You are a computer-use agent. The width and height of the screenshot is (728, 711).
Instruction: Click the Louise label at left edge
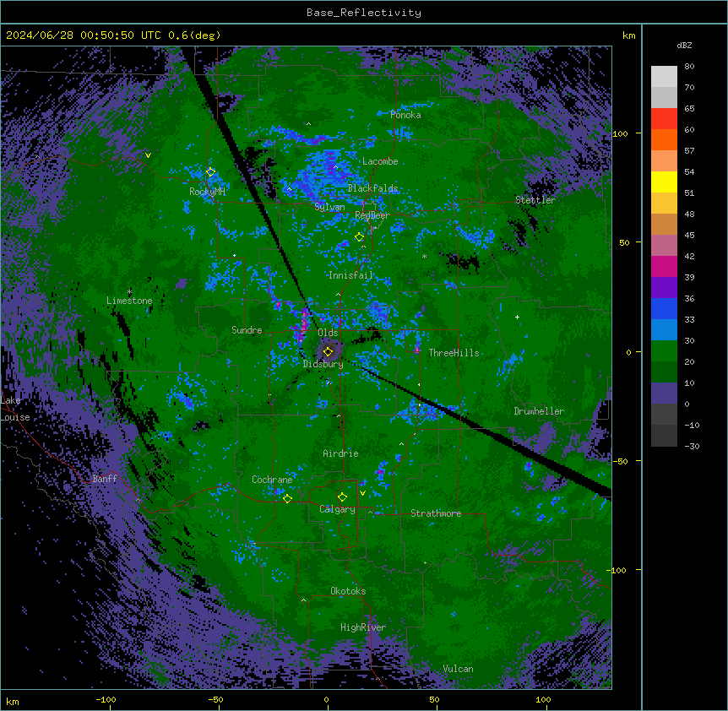pyautogui.click(x=15, y=417)
